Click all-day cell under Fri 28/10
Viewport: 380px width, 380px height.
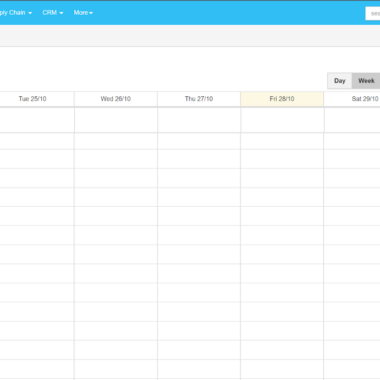282,120
